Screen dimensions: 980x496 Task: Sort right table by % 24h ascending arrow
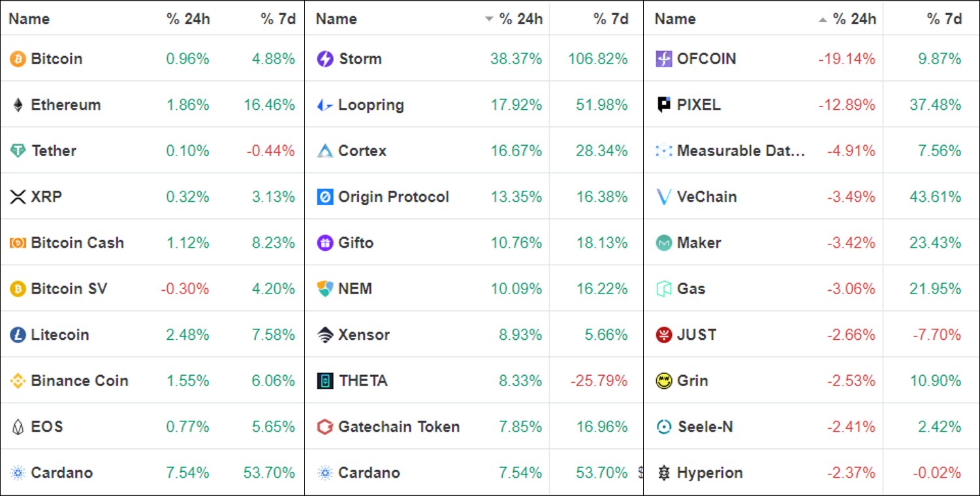[823, 19]
